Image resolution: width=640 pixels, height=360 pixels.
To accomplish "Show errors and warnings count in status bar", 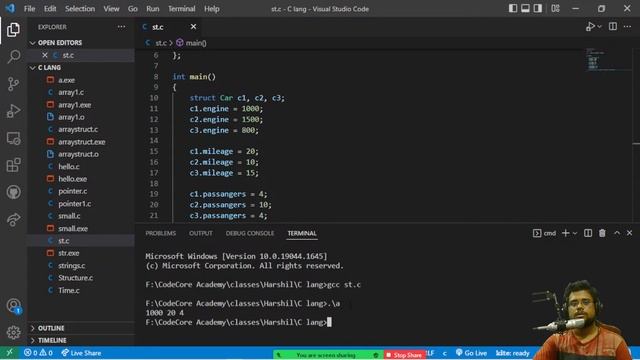I will (x=38, y=353).
